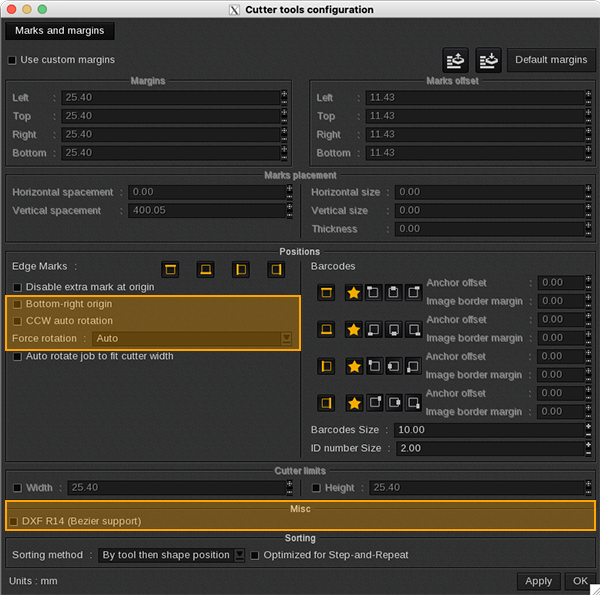The height and width of the screenshot is (595, 600).
Task: Click the top barcode position icon
Action: point(326,292)
